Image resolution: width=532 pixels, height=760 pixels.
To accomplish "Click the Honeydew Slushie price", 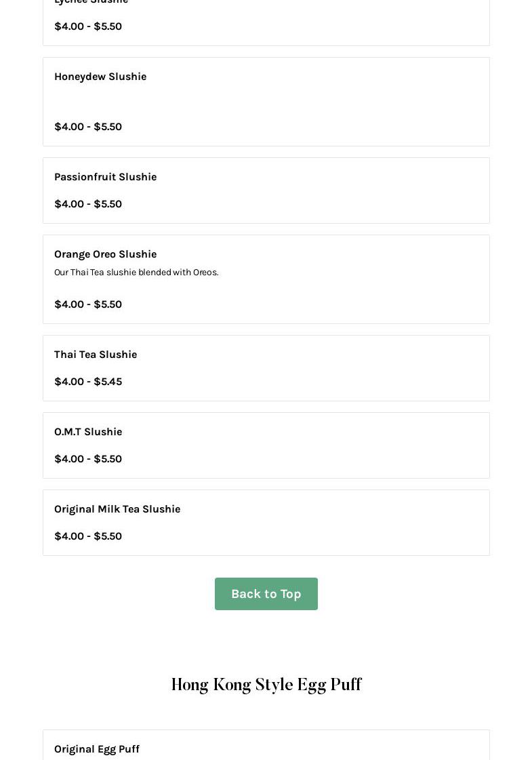I will (x=88, y=127).
